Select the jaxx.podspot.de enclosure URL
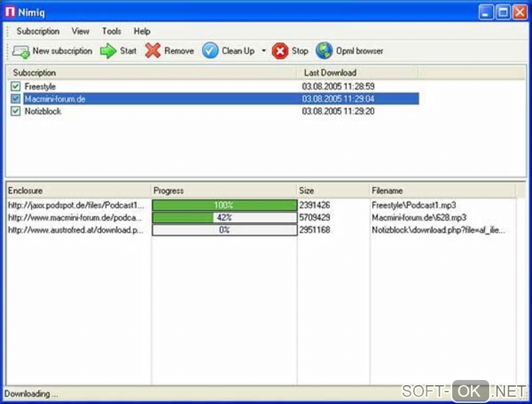This screenshot has height=404, width=532. [76, 205]
